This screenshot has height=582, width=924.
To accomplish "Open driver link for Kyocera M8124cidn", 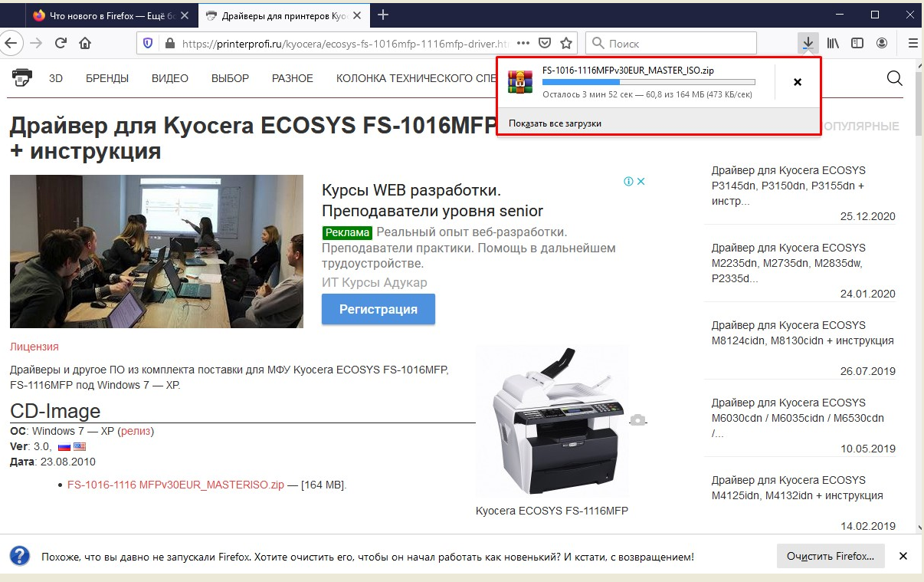I will coord(802,333).
